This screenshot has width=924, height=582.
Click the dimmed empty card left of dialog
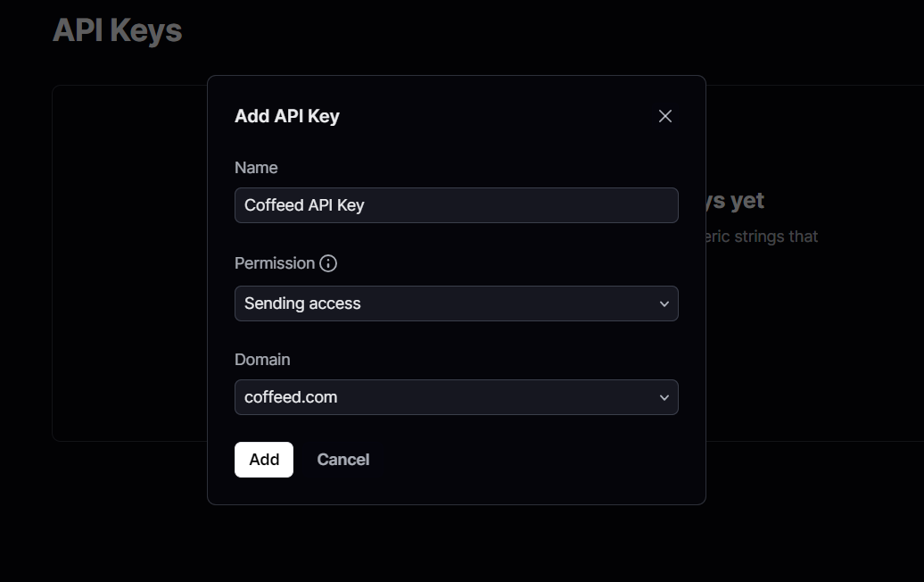[x=129, y=263]
